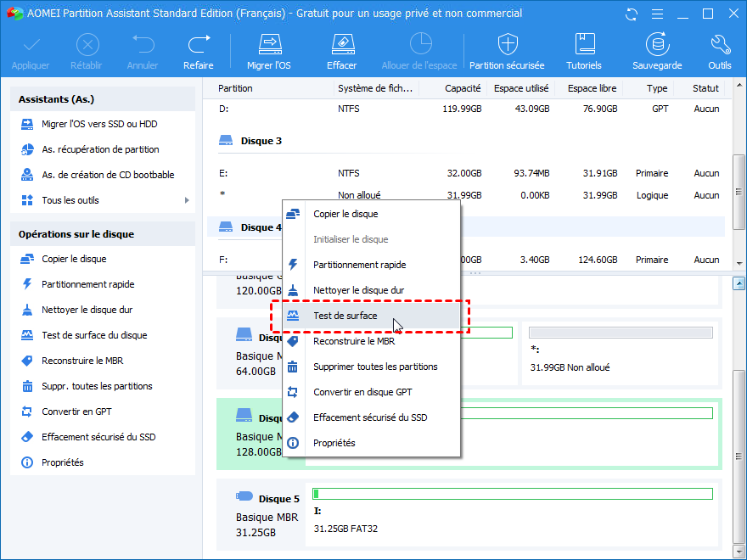
Task: Click the Rétablir toolbar icon
Action: 87,52
